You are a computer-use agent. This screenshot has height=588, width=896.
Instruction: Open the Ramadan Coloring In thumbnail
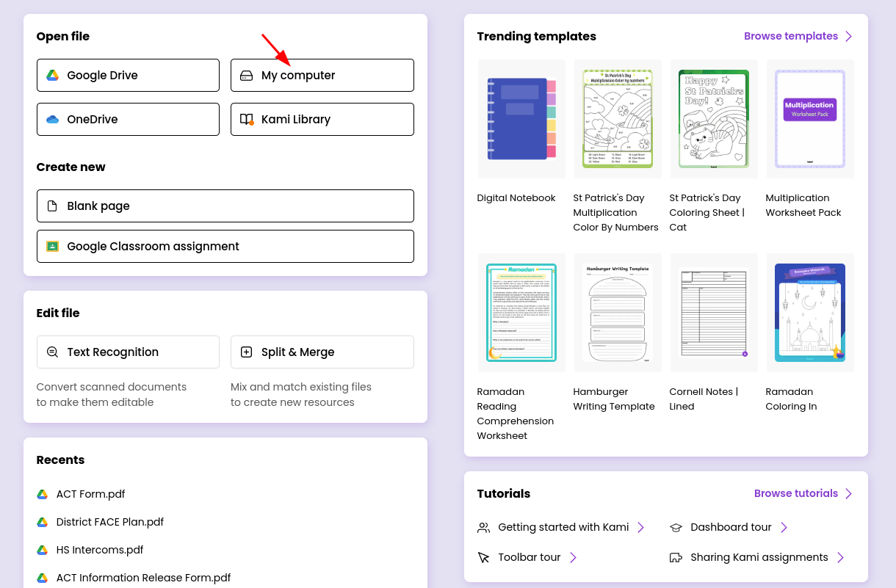coord(810,313)
